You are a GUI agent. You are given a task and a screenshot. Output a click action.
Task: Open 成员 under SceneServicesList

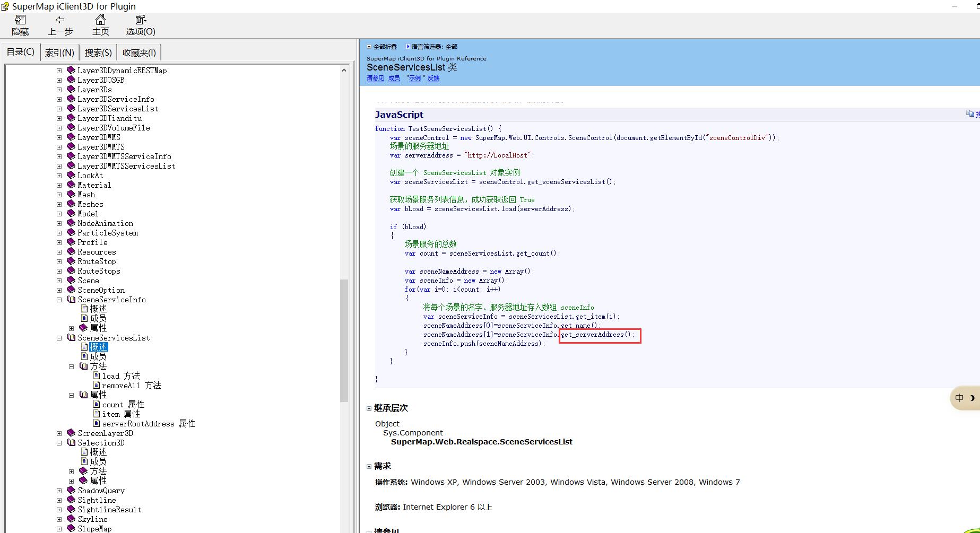(x=98, y=356)
